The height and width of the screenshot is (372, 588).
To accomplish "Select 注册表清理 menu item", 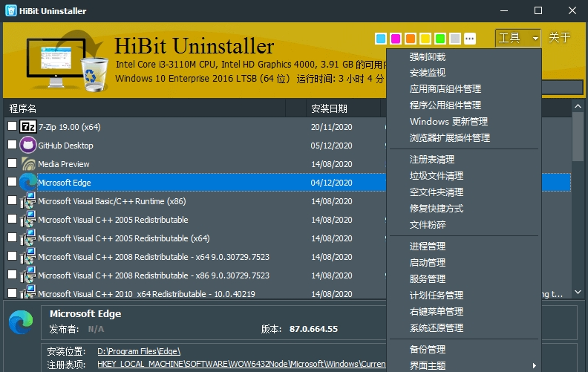I will [x=464, y=160].
